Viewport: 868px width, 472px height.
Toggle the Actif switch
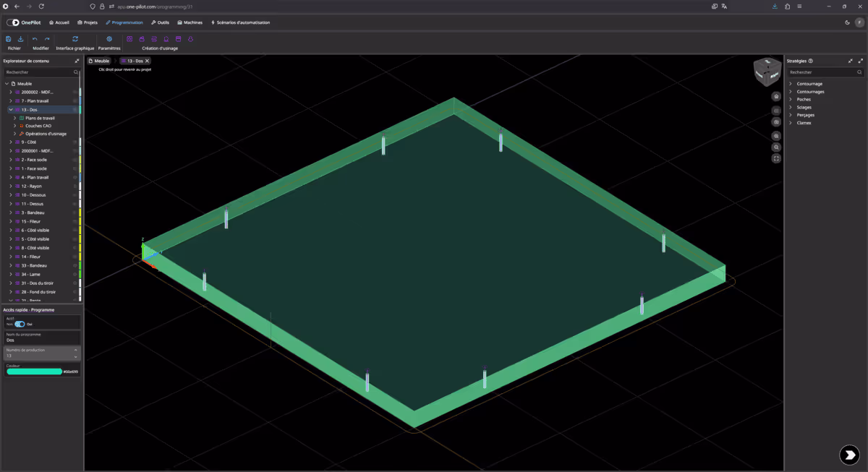[x=20, y=324]
